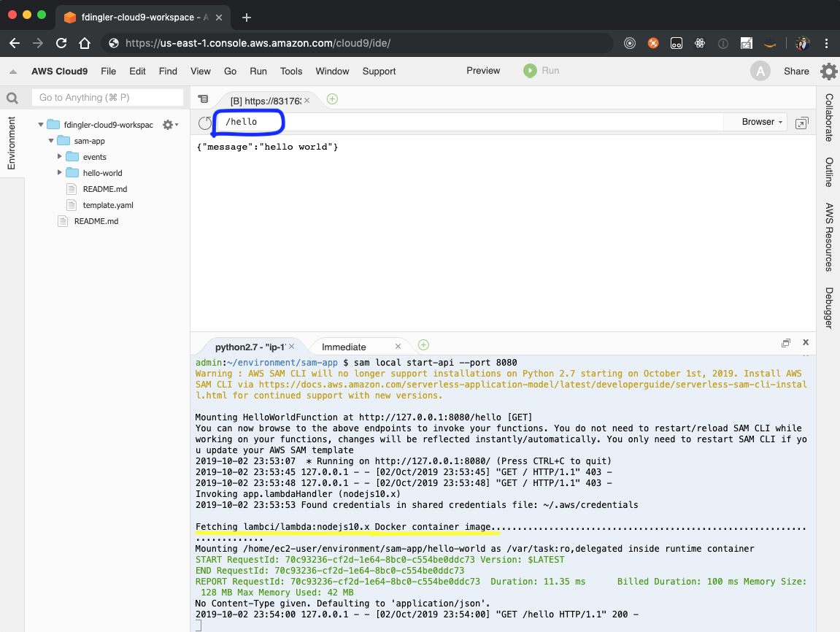Close the python2.7 terminal tab
Viewport: 840px width, 632px height.
pyautogui.click(x=291, y=347)
